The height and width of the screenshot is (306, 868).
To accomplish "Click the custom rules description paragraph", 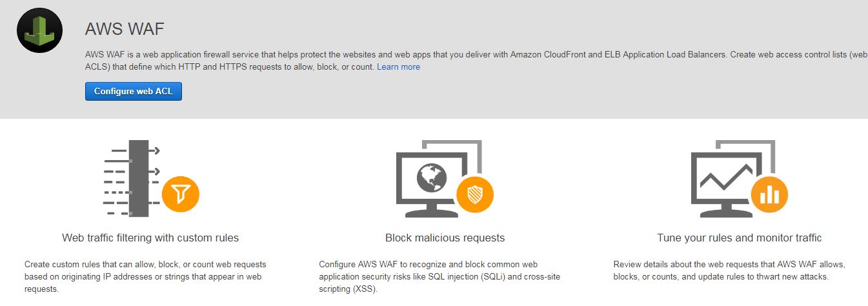I will click(x=146, y=277).
